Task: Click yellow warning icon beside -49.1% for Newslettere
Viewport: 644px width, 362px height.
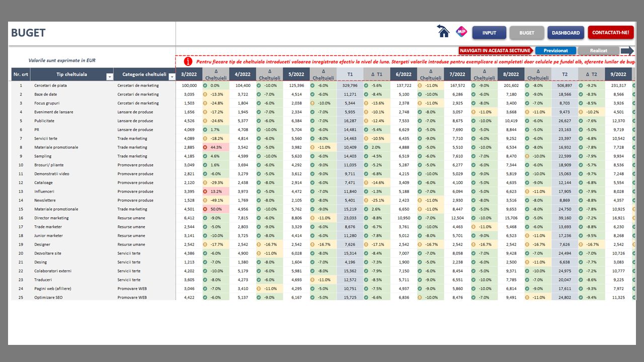Action: click(x=205, y=200)
